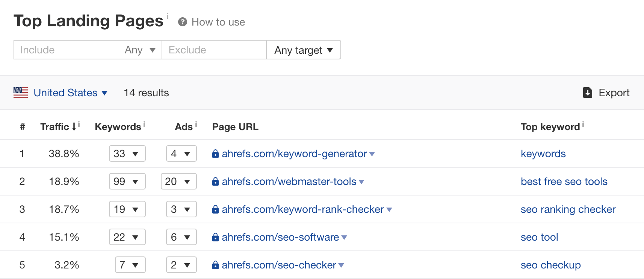Open the Any match-type dropdown
644x279 pixels.
[x=140, y=50]
